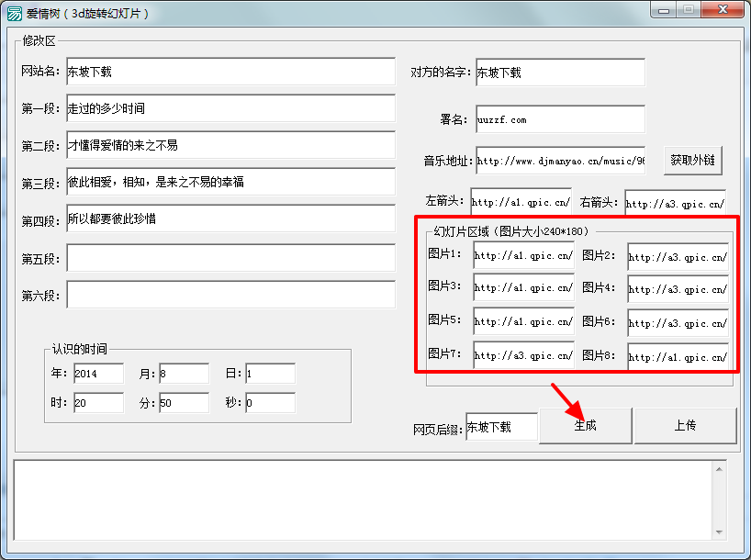Click the output area's scroll up arrow
This screenshot has width=751, height=560.
[719, 469]
